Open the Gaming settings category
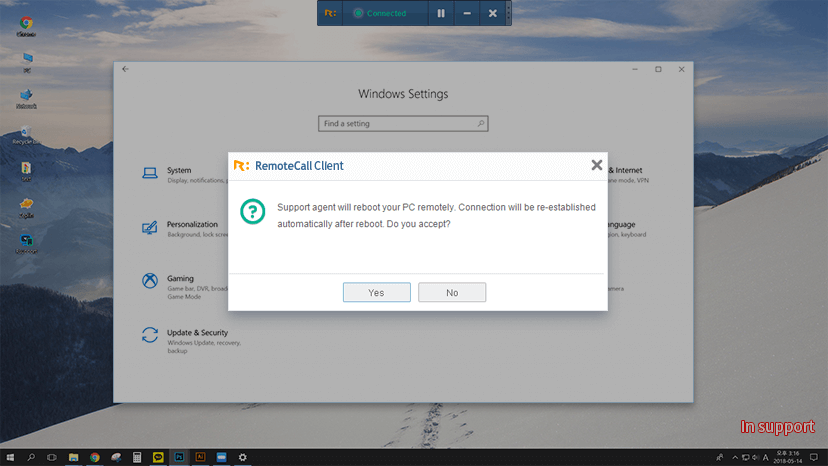The height and width of the screenshot is (466, 828). (x=184, y=286)
